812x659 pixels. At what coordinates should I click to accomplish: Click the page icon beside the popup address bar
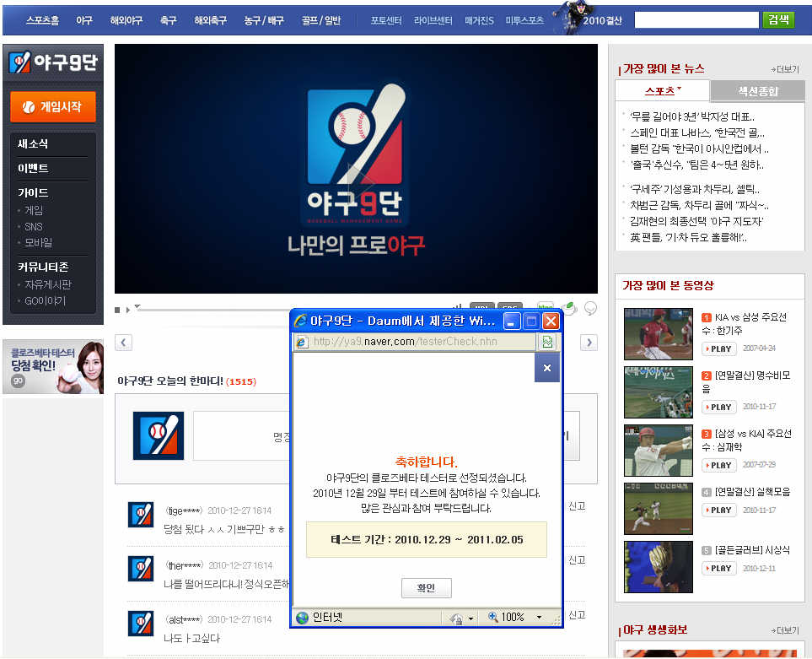click(x=547, y=342)
